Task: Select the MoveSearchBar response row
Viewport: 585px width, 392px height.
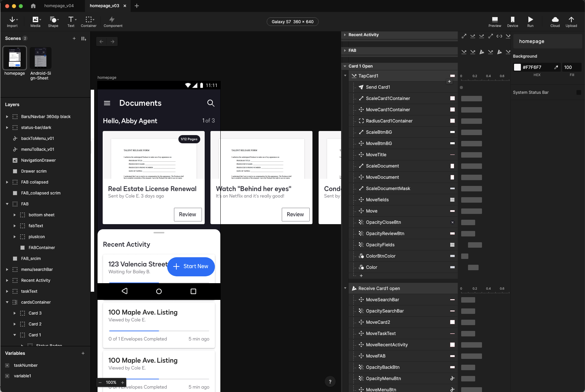Action: [x=403, y=300]
